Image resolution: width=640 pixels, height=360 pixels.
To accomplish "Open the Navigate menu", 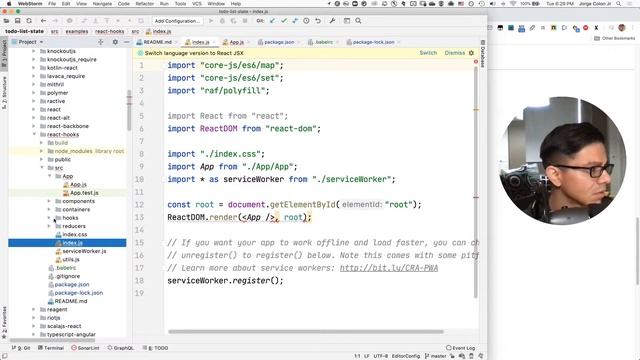I will coord(102,4).
